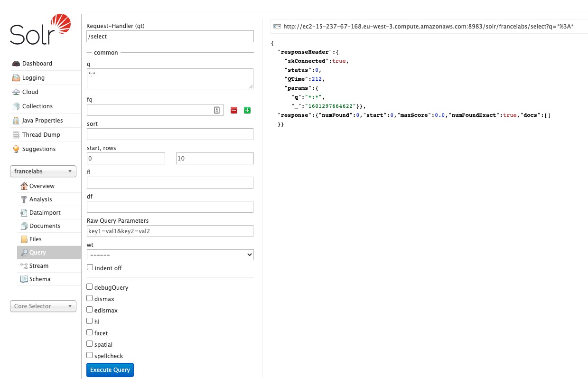Focus the df default field input

point(170,207)
